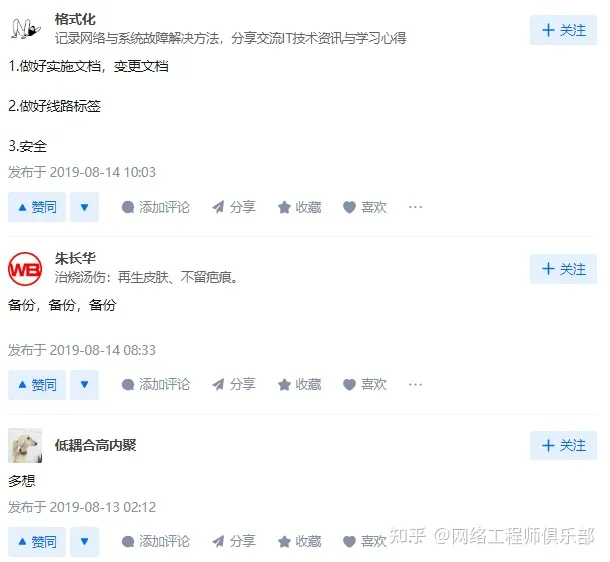The image size is (610, 562).
Task: Share the answer posted at 10:03
Action: [x=233, y=207]
